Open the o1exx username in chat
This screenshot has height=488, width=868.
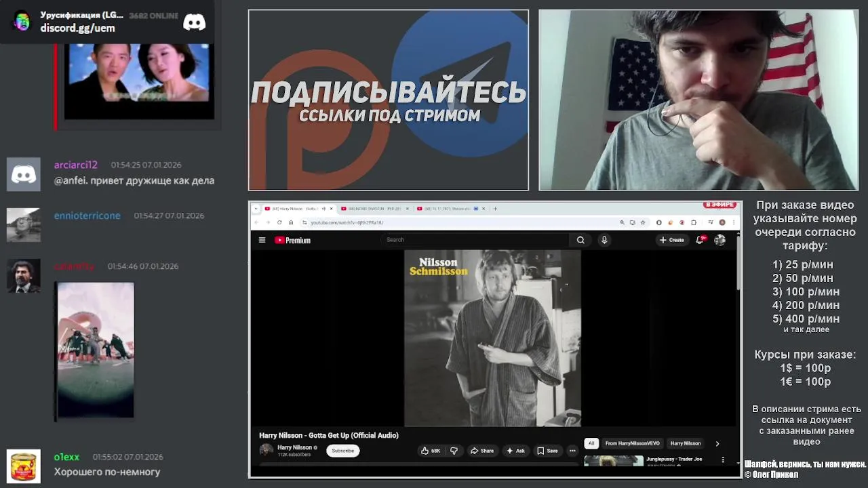point(66,457)
